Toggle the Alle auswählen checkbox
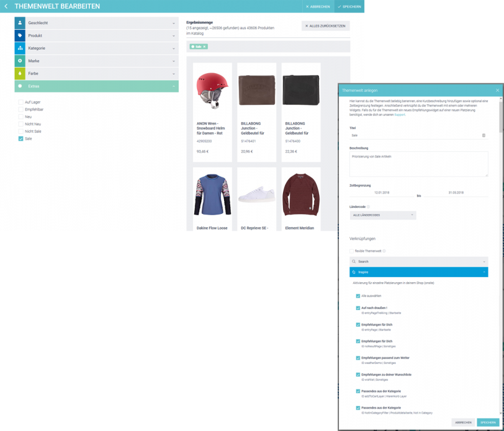 click(x=358, y=296)
